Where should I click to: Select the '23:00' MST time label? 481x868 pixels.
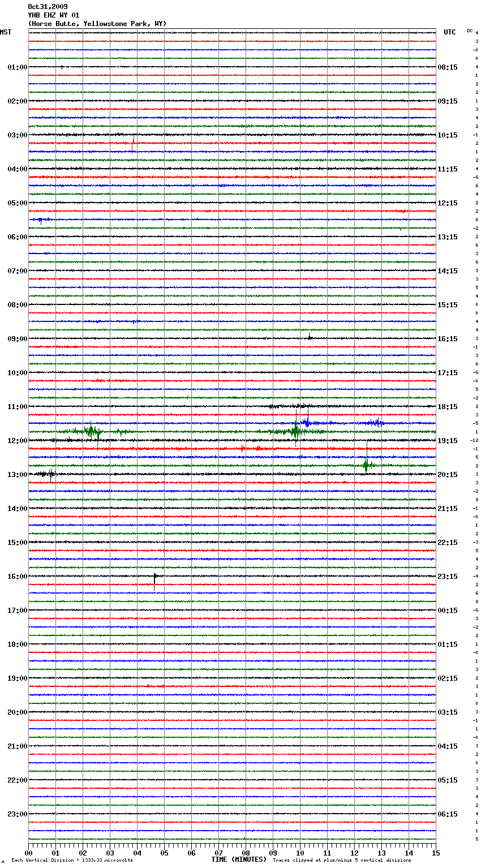pos(18,814)
